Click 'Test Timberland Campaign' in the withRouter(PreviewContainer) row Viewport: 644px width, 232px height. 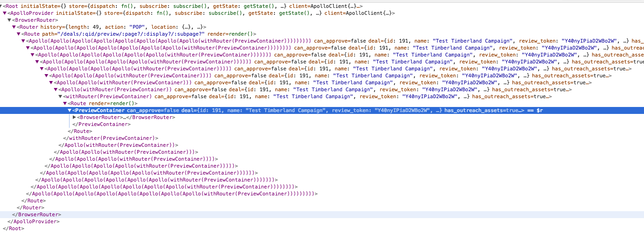(314, 96)
